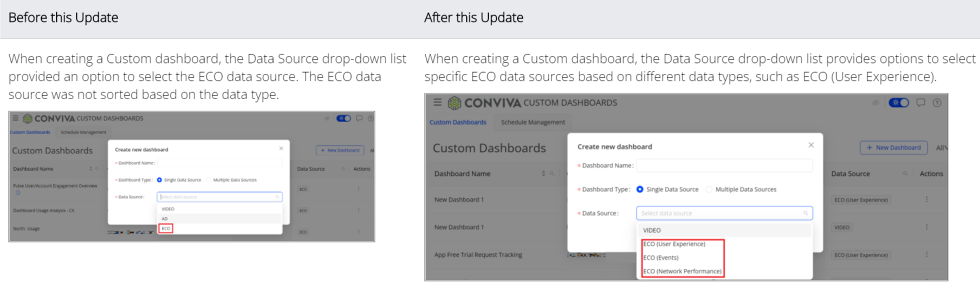The height and width of the screenshot is (288, 980).
Task: Sort by Dashboard Name in right table
Action: [x=543, y=174]
